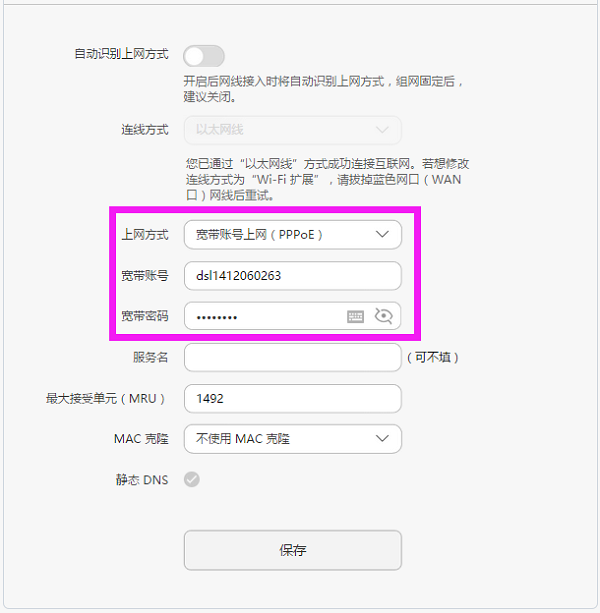
Task: Click into the 宽带密码 field
Action: (265, 316)
